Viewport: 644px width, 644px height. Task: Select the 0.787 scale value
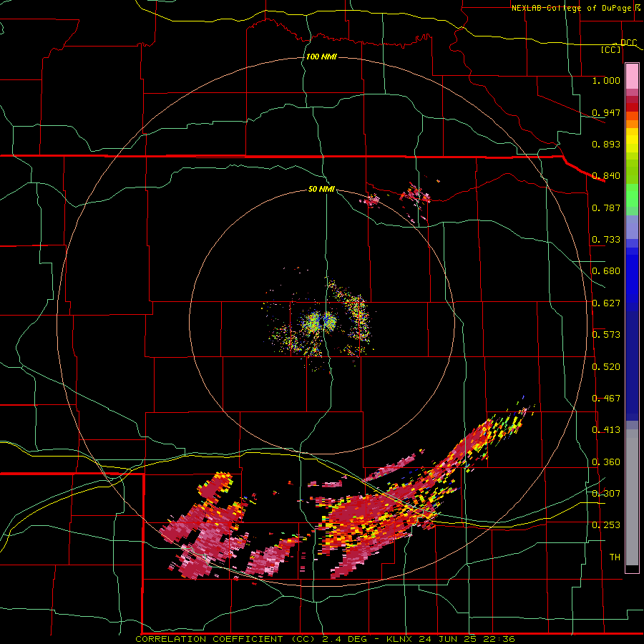tap(606, 208)
